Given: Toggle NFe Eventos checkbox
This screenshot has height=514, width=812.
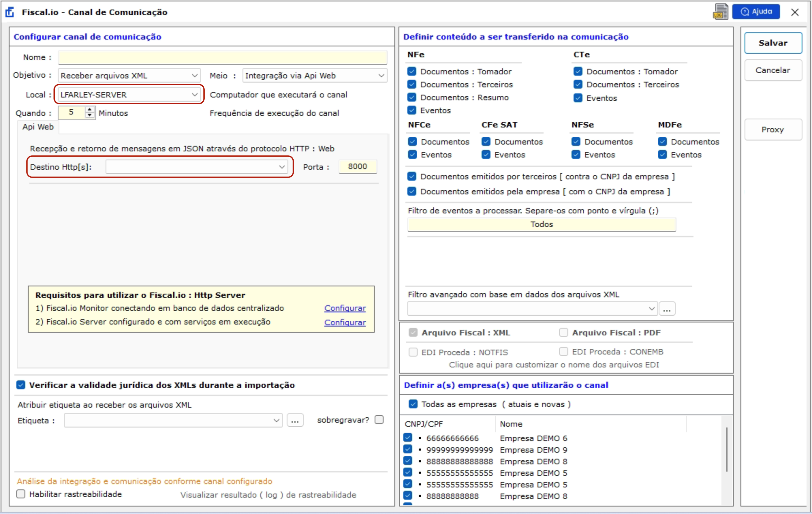Looking at the screenshot, I should click(x=412, y=110).
